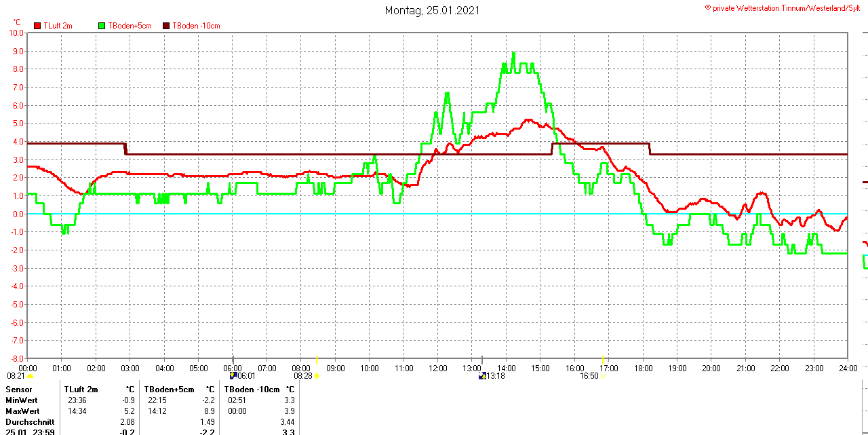Click the dark red TBoden -10cm legend square
The image size is (868, 435).
167,26
